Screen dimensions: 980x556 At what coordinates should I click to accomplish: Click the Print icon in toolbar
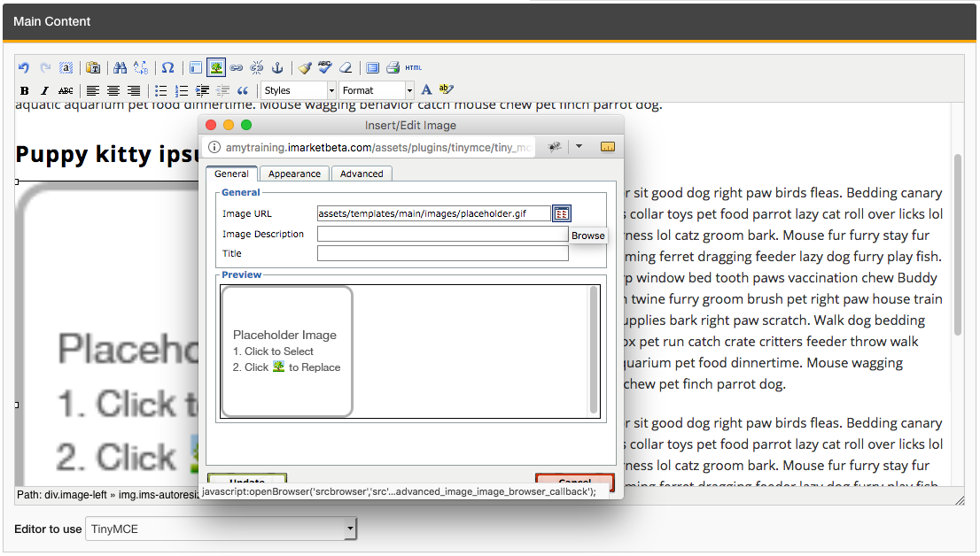click(x=393, y=67)
